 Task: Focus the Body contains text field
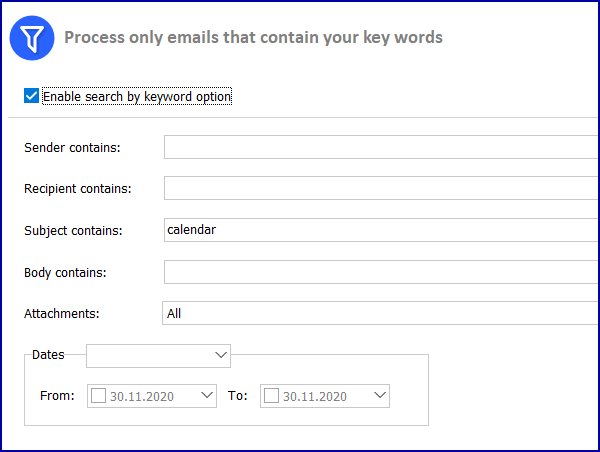coord(382,272)
